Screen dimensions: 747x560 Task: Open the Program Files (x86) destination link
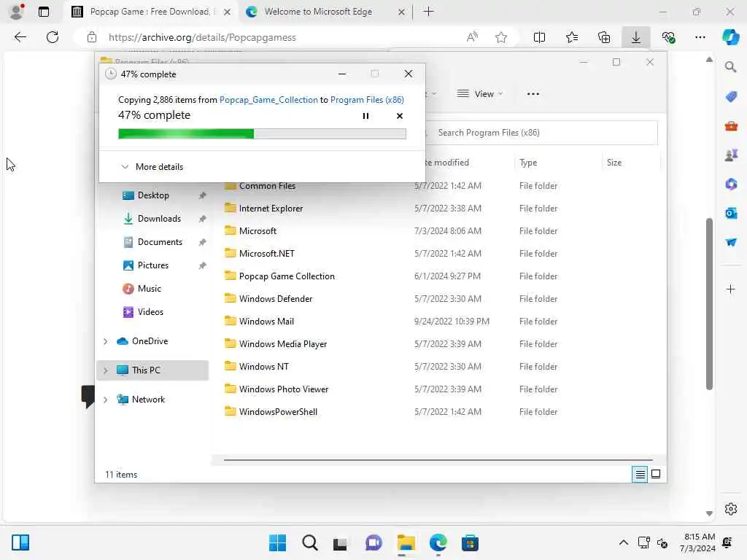tap(367, 99)
